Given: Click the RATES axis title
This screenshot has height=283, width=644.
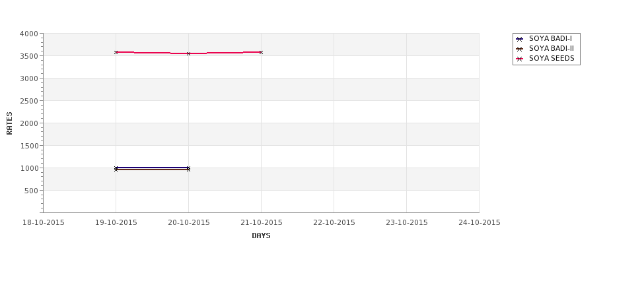Looking at the screenshot, I should coord(9,123).
